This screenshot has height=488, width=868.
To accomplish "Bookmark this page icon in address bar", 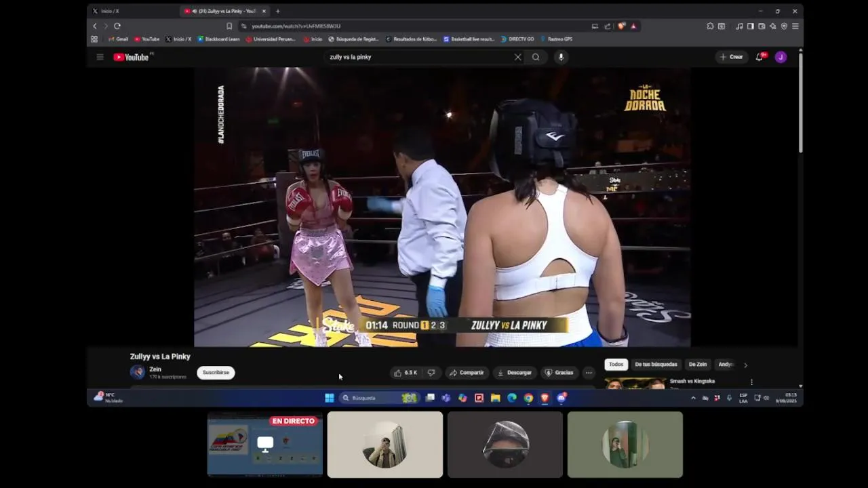I will (229, 26).
